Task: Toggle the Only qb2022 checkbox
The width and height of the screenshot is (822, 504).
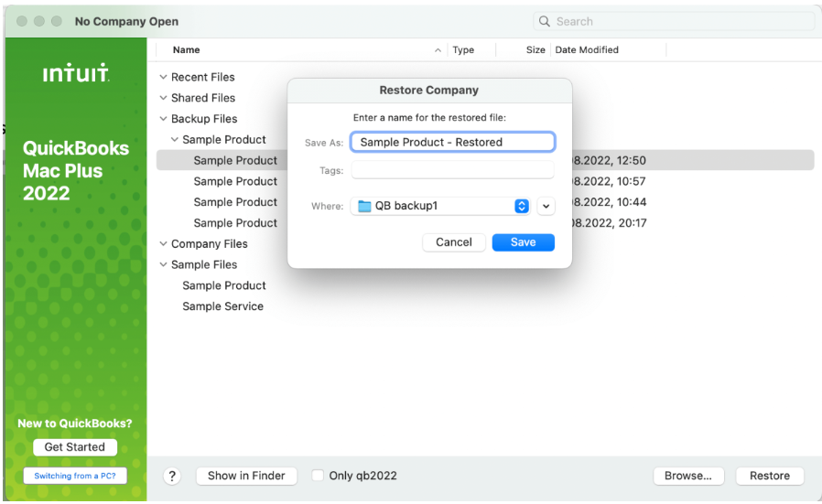Action: [x=318, y=475]
